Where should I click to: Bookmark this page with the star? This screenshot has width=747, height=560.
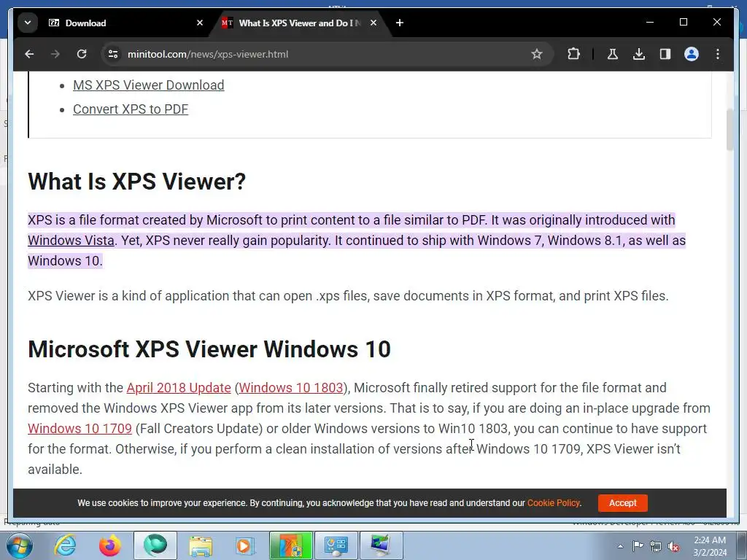(x=537, y=54)
